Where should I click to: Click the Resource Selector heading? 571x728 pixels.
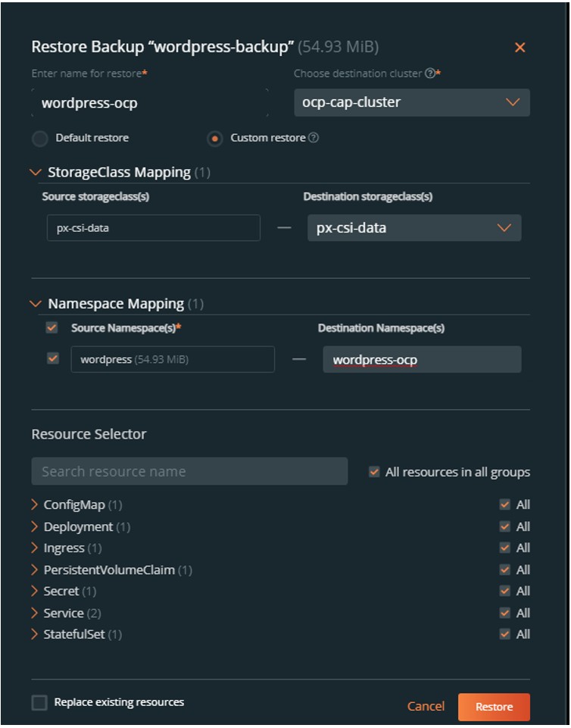pyautogui.click(x=89, y=434)
